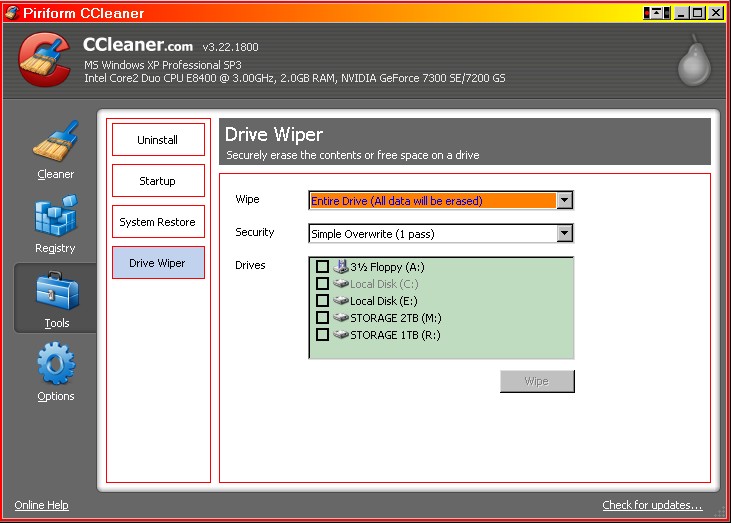The image size is (731, 523).
Task: Open the Registry blue cubes icon
Action: coord(55,215)
